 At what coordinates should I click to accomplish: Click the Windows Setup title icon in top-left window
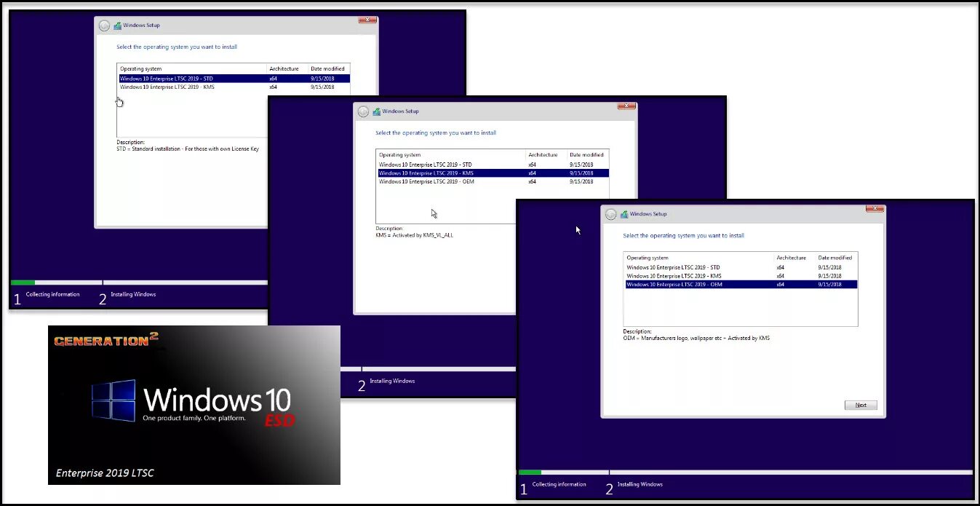(x=117, y=25)
